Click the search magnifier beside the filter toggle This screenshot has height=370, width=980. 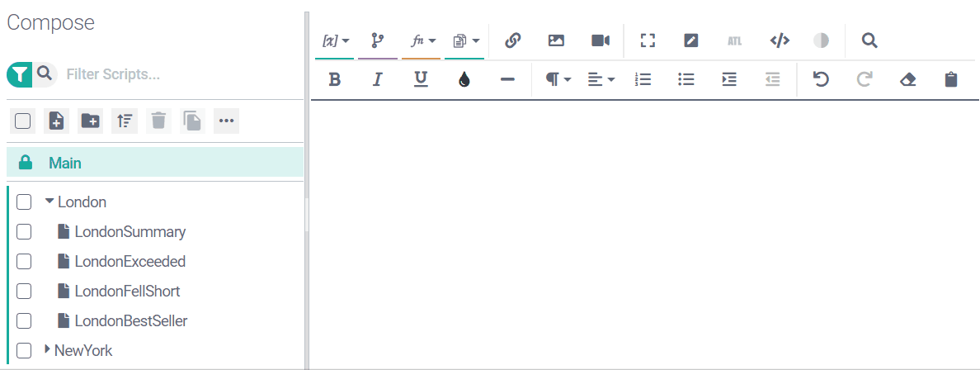tap(45, 74)
